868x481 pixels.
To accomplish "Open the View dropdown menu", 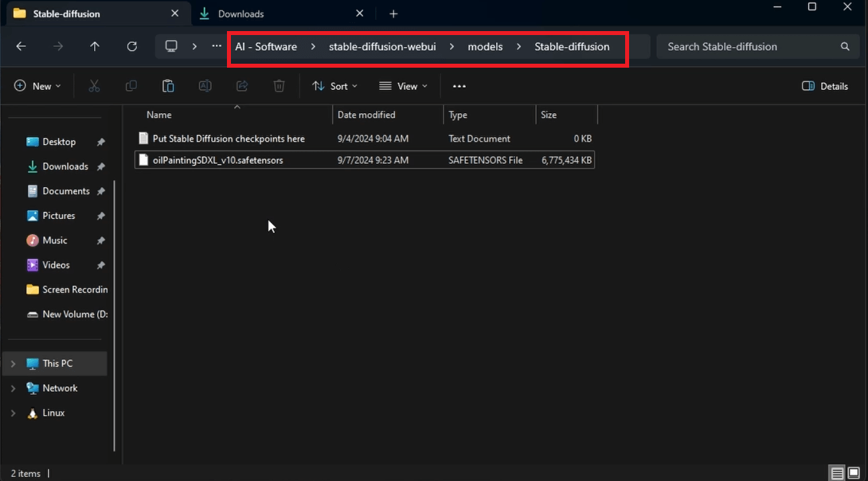I will pyautogui.click(x=403, y=86).
